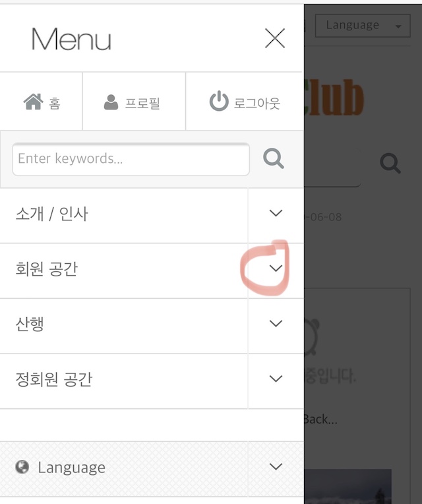Click the Enter keywords search field

click(131, 159)
